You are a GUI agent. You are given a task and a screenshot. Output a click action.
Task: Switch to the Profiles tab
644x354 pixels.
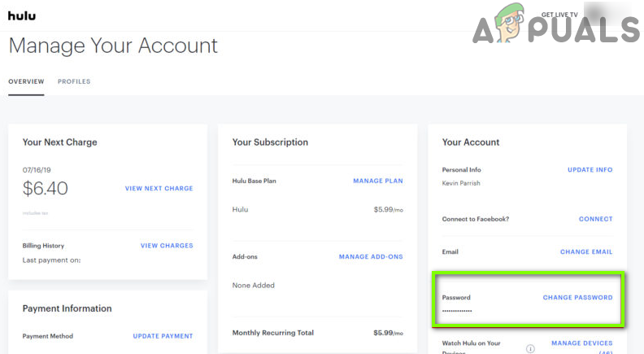tap(74, 82)
